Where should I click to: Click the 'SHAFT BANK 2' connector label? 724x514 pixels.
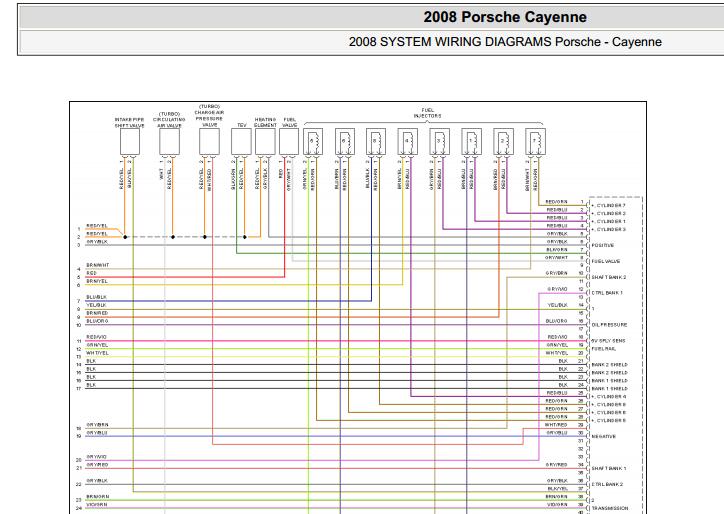(x=609, y=278)
